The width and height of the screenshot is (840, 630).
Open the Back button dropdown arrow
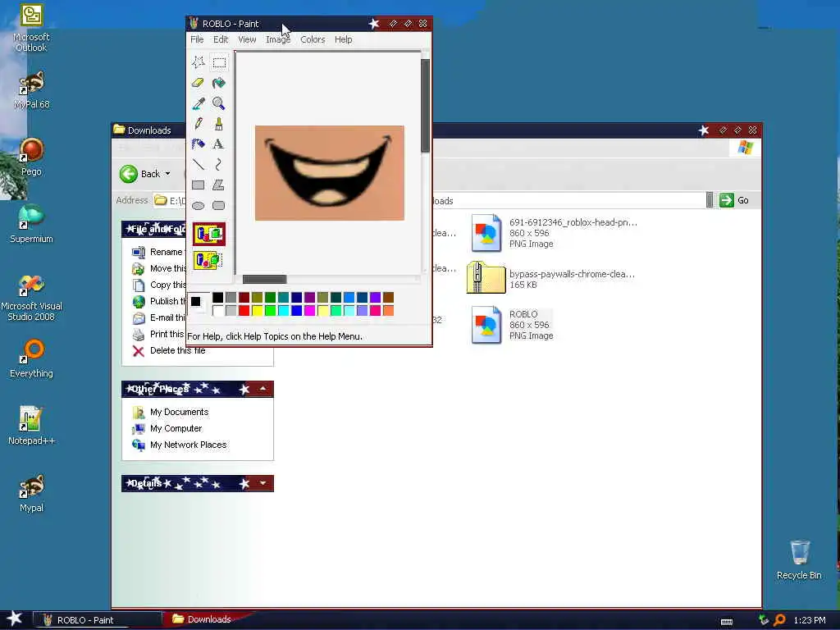tap(167, 174)
